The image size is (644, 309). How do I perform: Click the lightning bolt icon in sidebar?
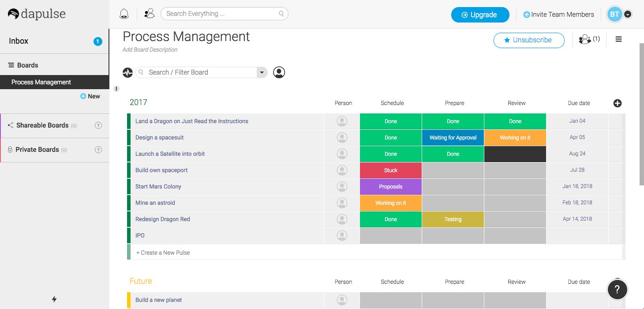pyautogui.click(x=54, y=299)
